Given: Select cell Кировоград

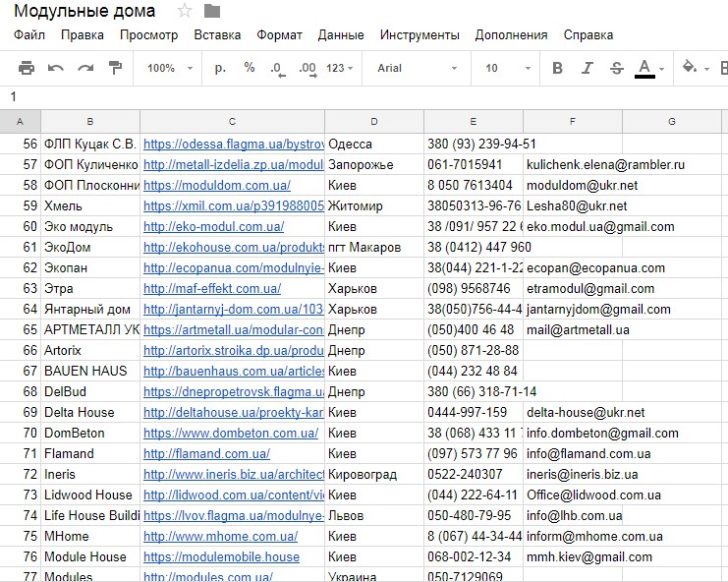Looking at the screenshot, I should click(x=374, y=474).
